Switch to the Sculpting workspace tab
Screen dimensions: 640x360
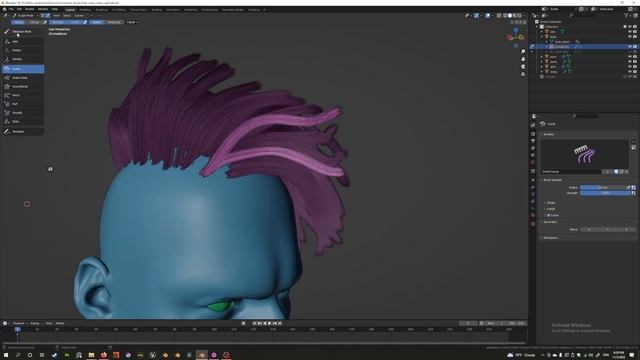pos(101,9)
